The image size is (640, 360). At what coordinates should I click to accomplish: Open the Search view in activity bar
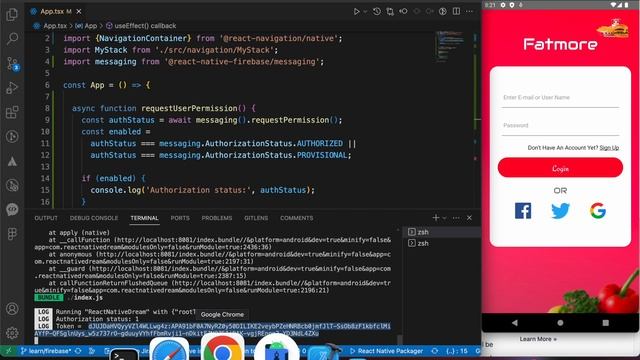click(12, 39)
